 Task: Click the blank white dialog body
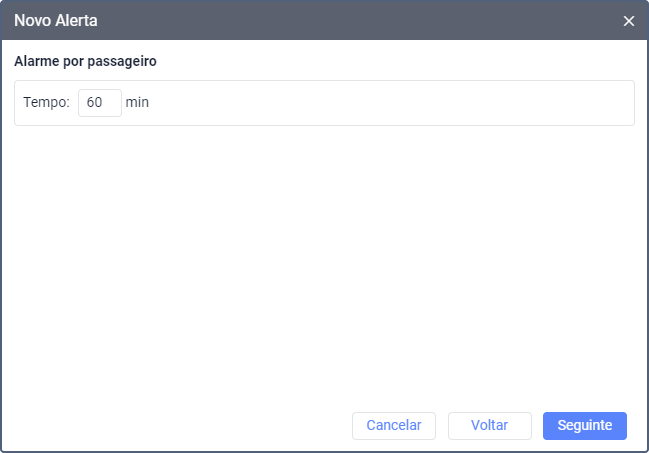pyautogui.click(x=324, y=260)
